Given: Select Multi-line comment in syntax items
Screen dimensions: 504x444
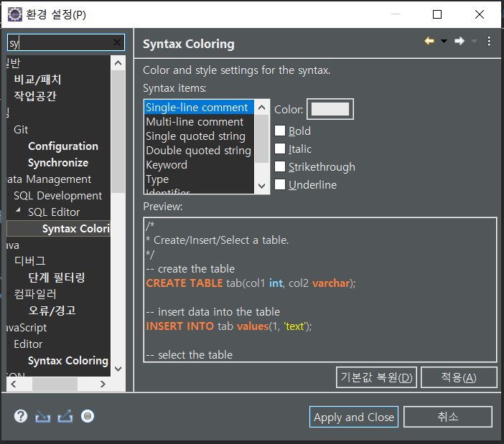Looking at the screenshot, I should [195, 122].
